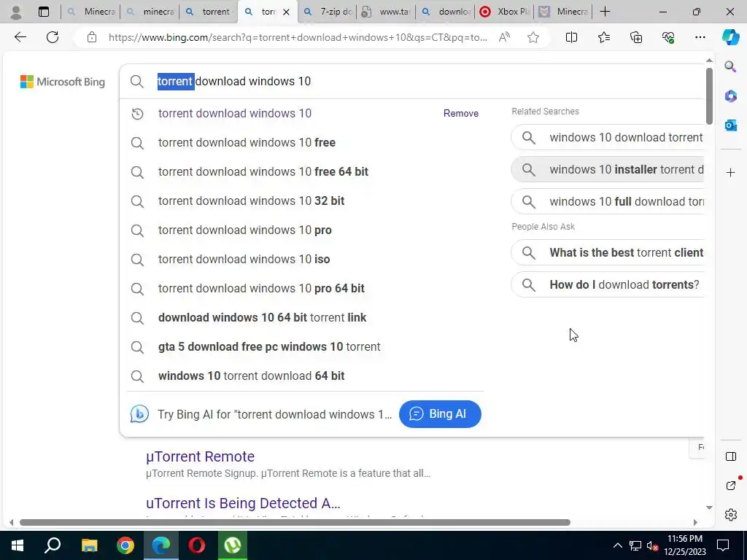Open the Collections icon

click(x=636, y=37)
